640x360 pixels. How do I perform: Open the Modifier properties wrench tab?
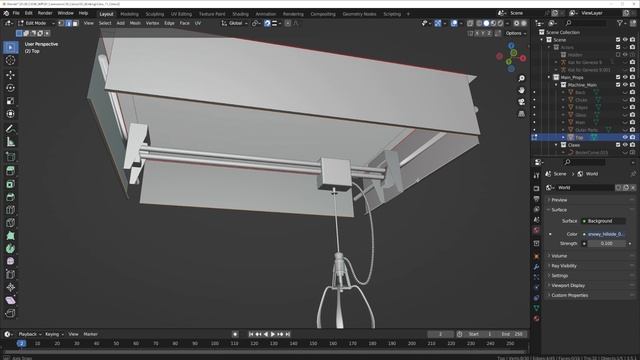pos(536,267)
